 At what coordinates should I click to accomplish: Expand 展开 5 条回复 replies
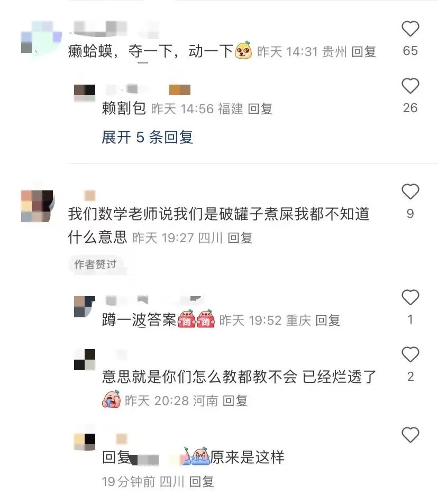click(147, 138)
